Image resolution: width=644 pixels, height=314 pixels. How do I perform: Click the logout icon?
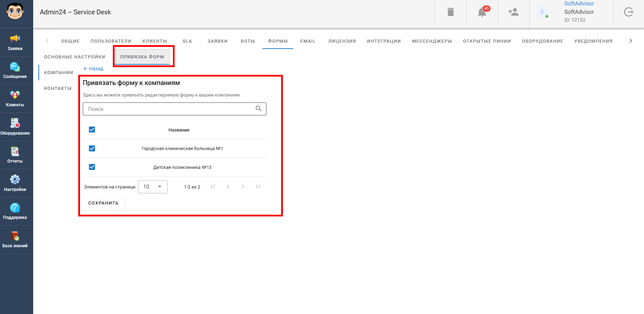point(629,12)
